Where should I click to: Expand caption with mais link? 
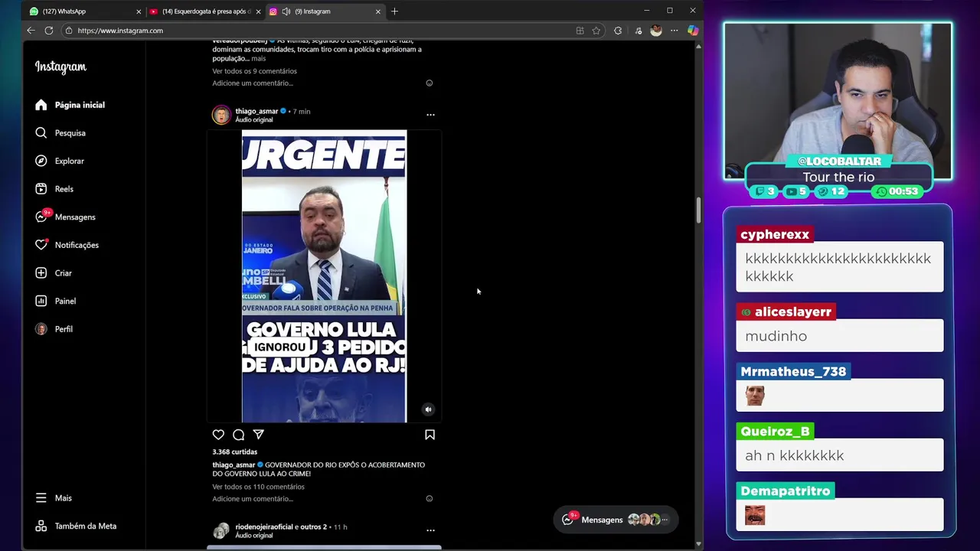pyautogui.click(x=259, y=59)
